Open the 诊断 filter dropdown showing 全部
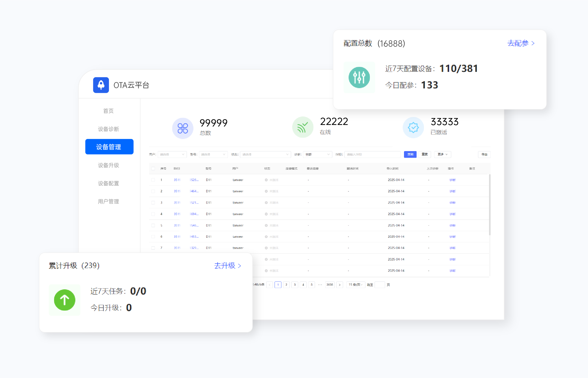 (x=317, y=155)
